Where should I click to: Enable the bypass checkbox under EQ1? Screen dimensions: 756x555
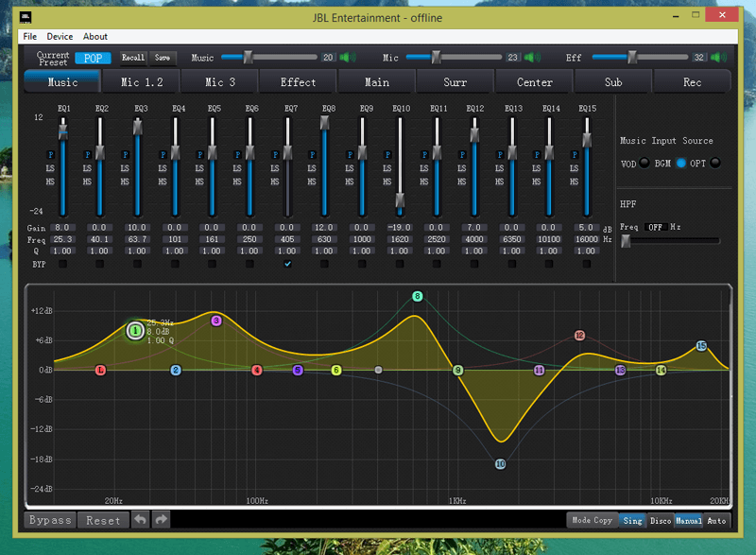pos(63,265)
